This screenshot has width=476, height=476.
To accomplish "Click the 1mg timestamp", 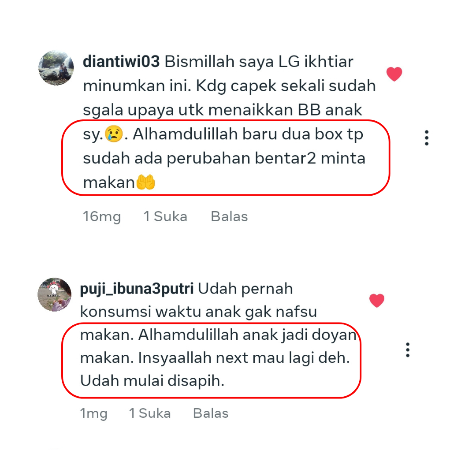I will pos(93,413).
